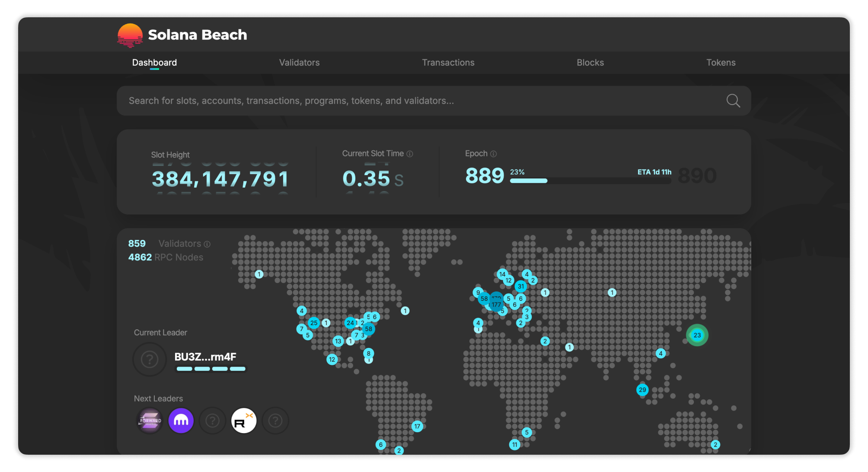Click the 29 validator cluster near Singapore
The image size is (868, 472).
(642, 390)
